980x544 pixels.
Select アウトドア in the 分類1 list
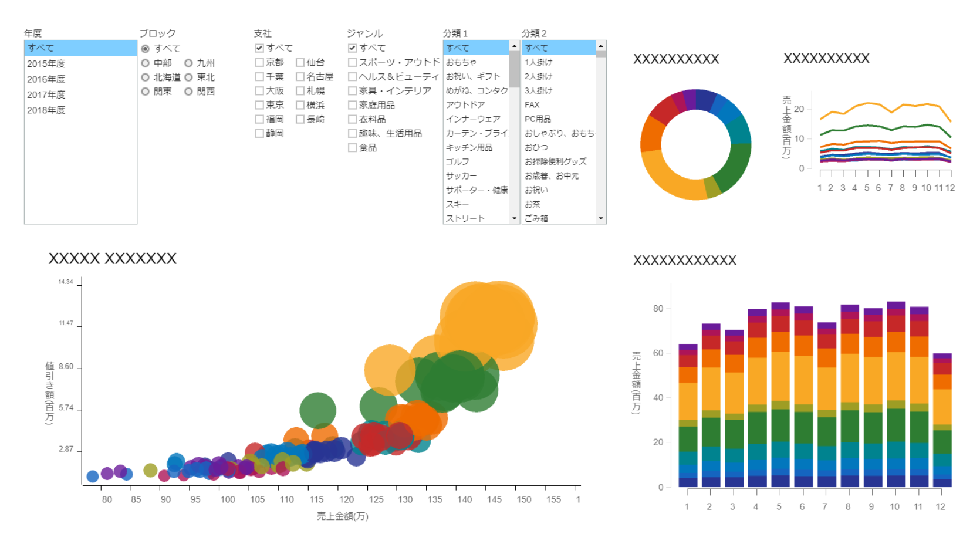click(465, 105)
